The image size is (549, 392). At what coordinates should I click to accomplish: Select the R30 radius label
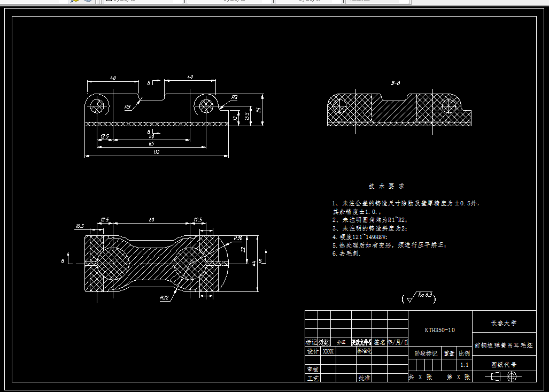point(238,238)
